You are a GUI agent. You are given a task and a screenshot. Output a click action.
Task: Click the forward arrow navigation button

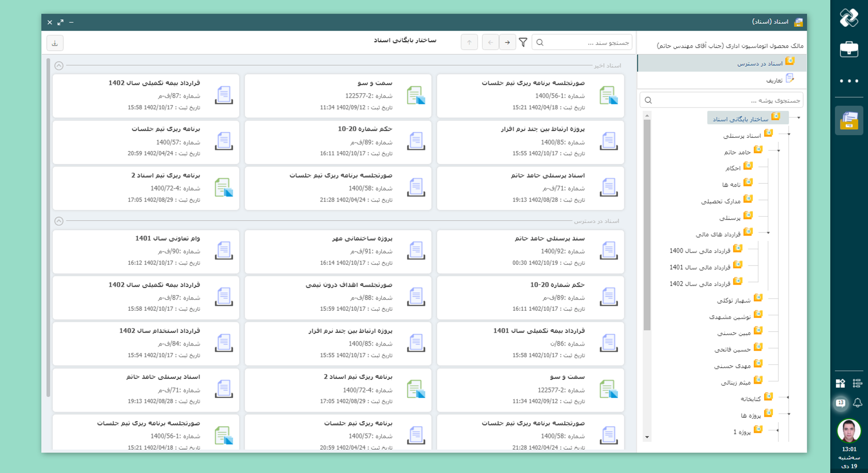click(x=507, y=42)
